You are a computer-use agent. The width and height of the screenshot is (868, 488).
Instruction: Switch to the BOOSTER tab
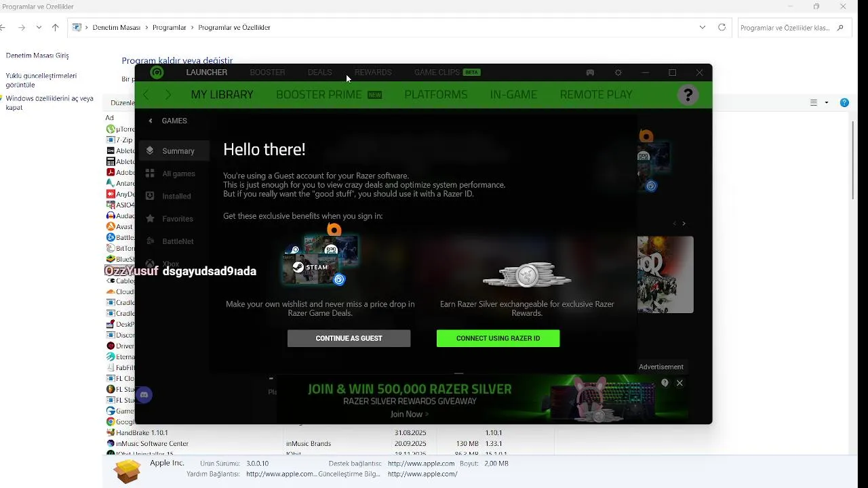(x=267, y=73)
